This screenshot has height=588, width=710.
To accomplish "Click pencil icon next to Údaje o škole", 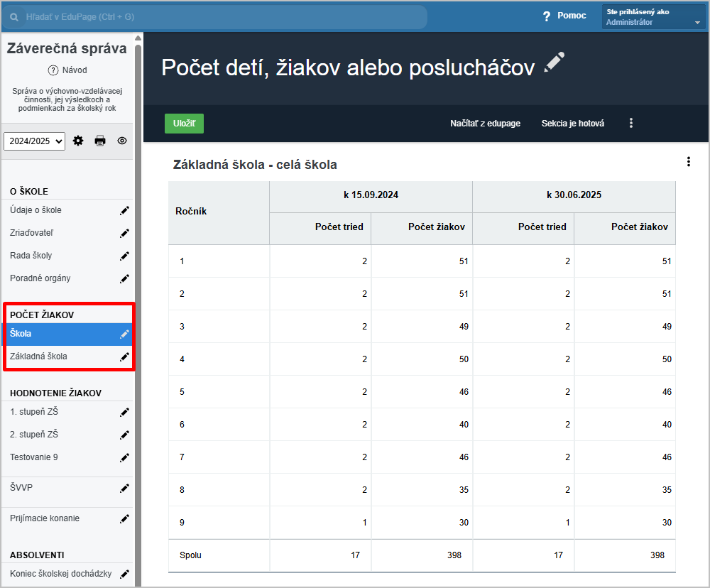I will coord(124,210).
